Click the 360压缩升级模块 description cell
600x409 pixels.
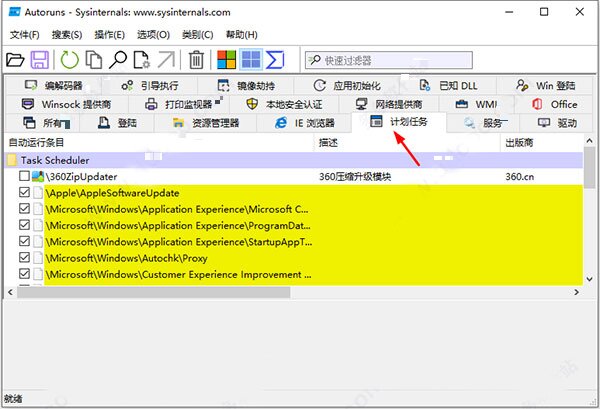pyautogui.click(x=355, y=177)
